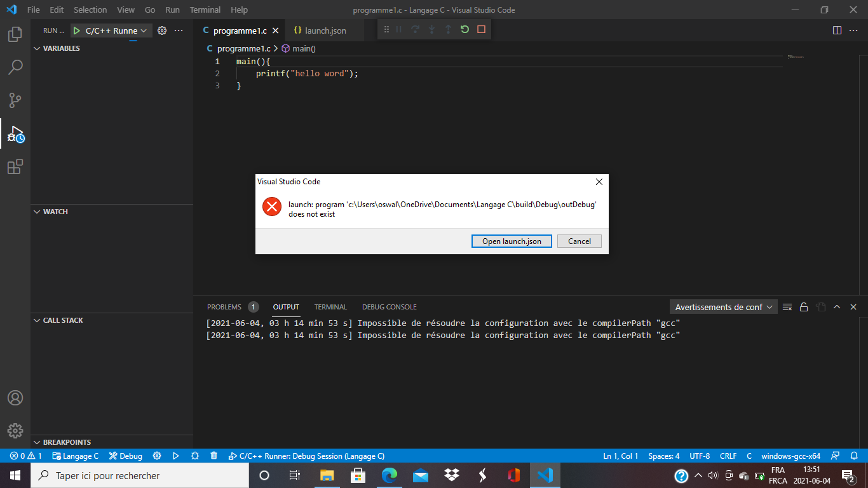Viewport: 868px width, 488px height.
Task: Open Run view more actions ellipsis
Action: pyautogui.click(x=179, y=30)
